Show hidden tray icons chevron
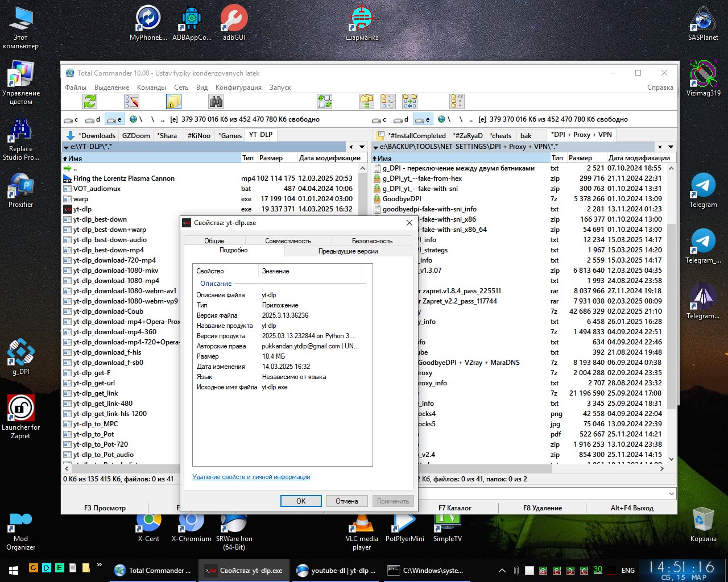The image size is (728, 582). (x=502, y=571)
